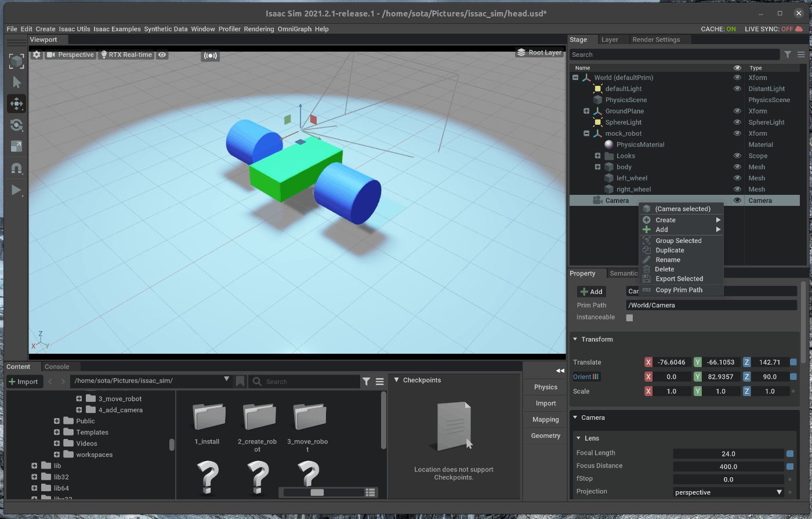Start simulation with the Play button
The image size is (812, 519).
coord(16,190)
